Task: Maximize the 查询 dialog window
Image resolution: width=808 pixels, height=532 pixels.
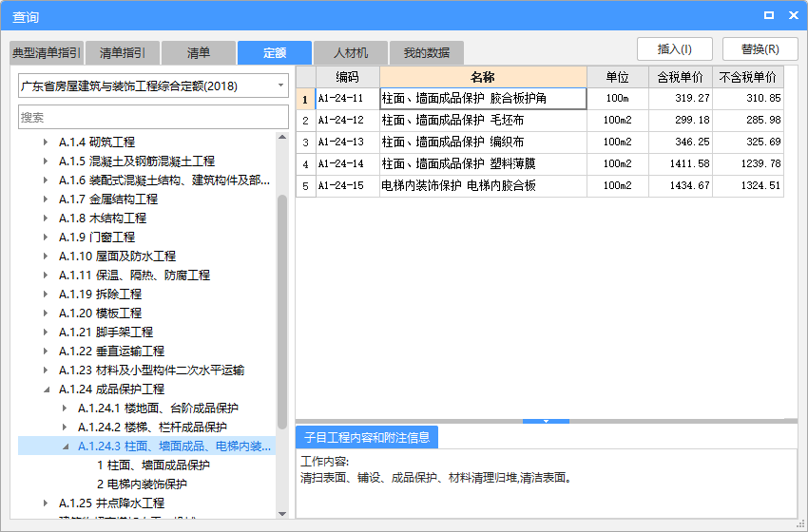Action: (769, 15)
